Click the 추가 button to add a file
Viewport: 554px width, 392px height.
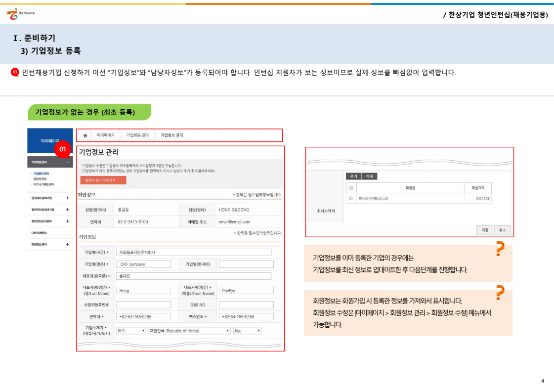[353, 176]
